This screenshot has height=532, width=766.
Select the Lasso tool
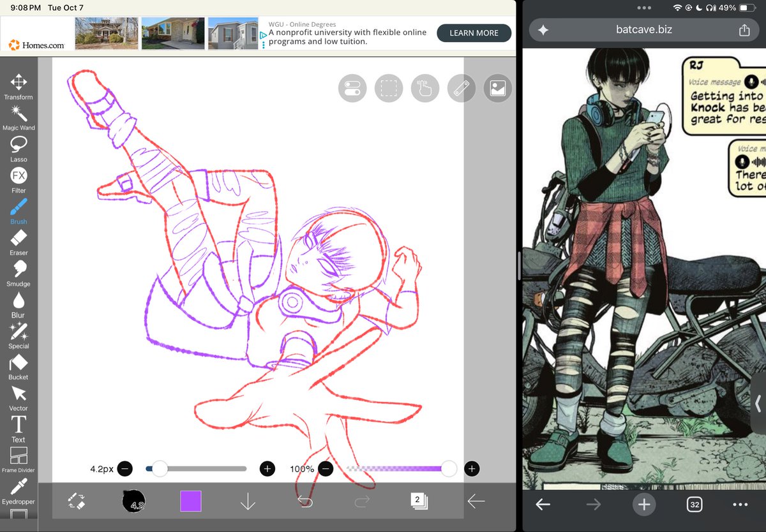19,149
